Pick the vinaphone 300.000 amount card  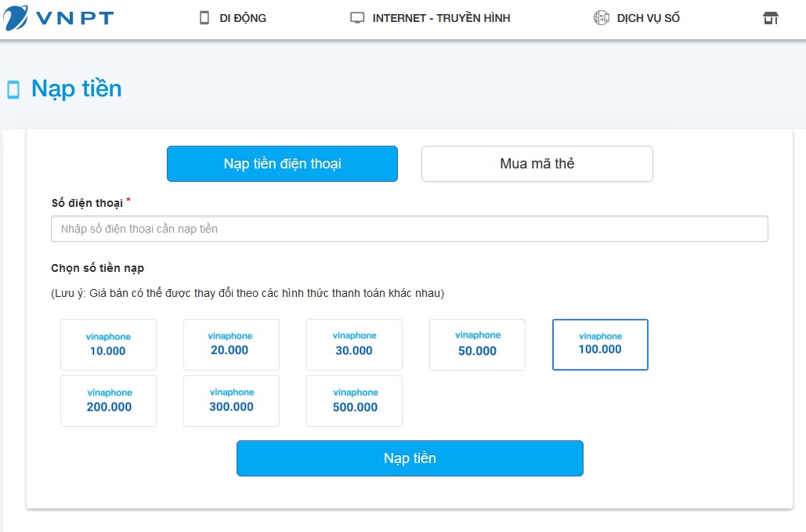(x=231, y=401)
